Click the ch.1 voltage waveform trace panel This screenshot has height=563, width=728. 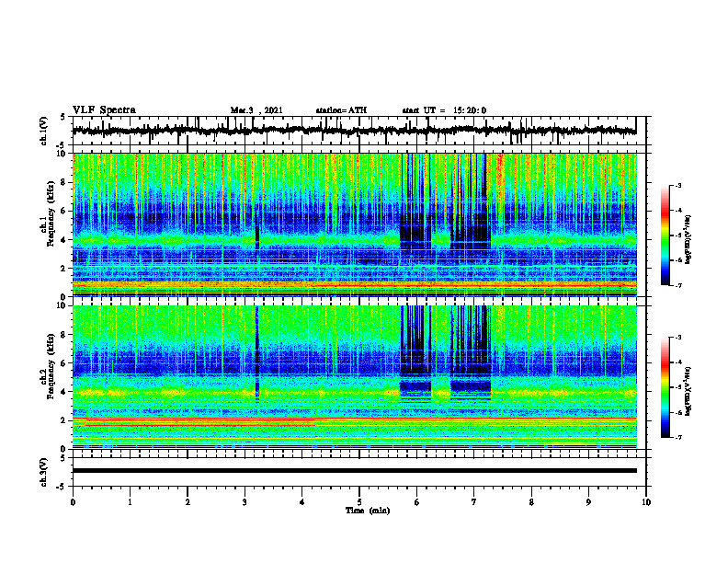click(x=358, y=131)
